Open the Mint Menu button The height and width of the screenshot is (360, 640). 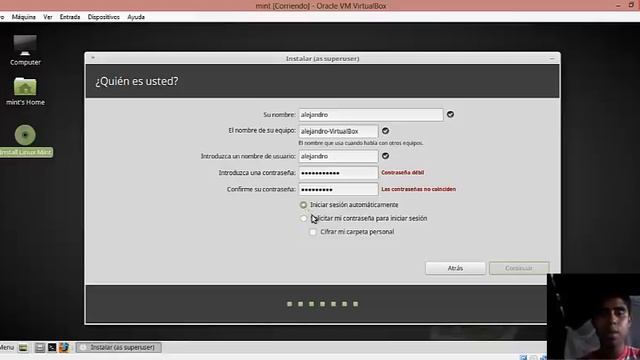pyautogui.click(x=7, y=348)
